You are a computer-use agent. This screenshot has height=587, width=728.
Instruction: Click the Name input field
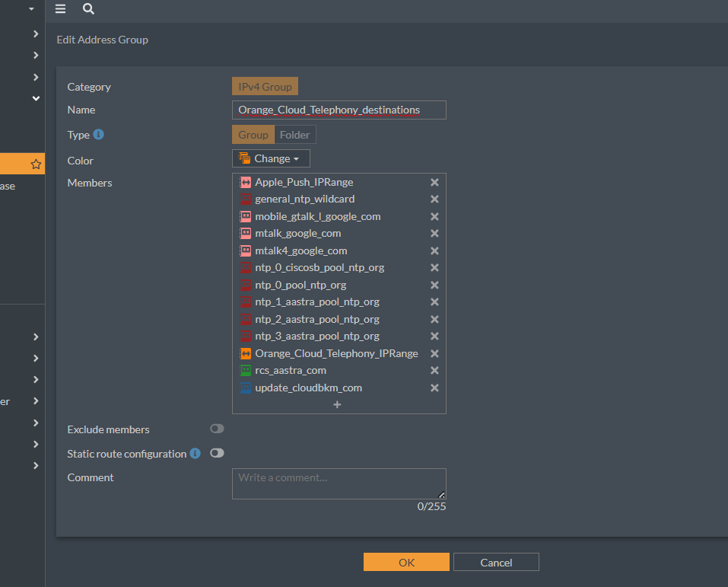click(339, 110)
